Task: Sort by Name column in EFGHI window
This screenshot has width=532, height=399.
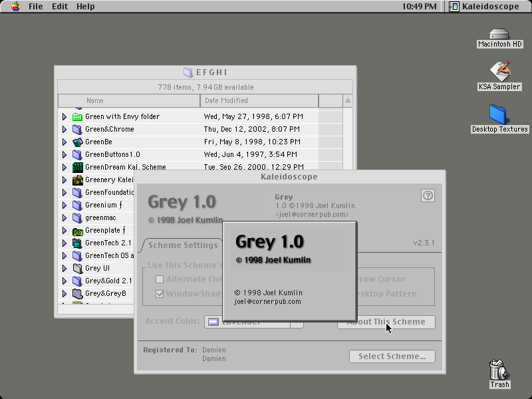Action: (x=129, y=101)
